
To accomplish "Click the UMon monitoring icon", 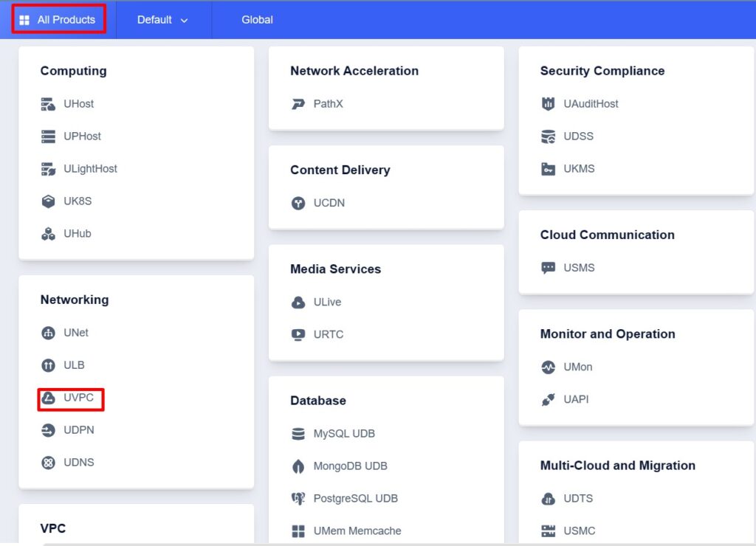I will tap(548, 367).
